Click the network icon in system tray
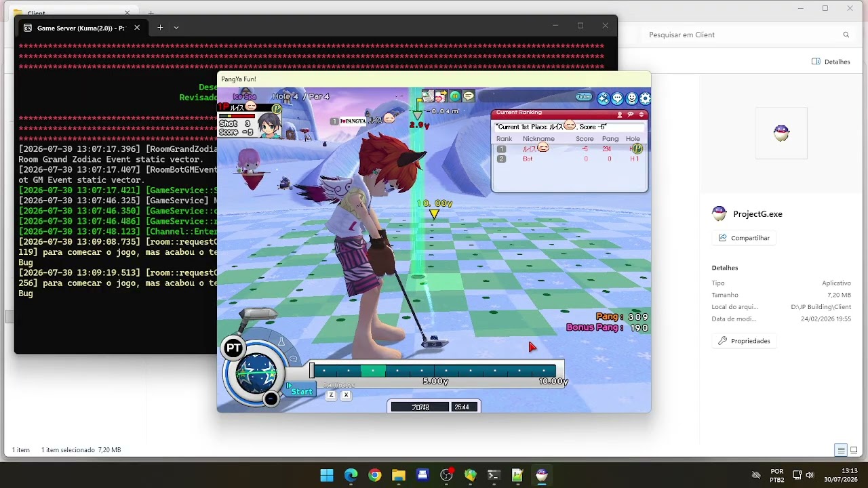Viewport: 868px width, 488px height. tap(797, 475)
